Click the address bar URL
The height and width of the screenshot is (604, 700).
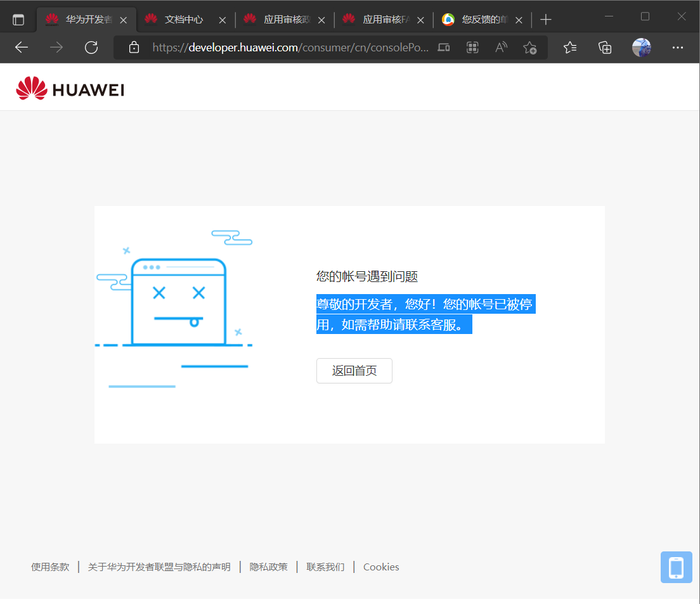pos(290,48)
